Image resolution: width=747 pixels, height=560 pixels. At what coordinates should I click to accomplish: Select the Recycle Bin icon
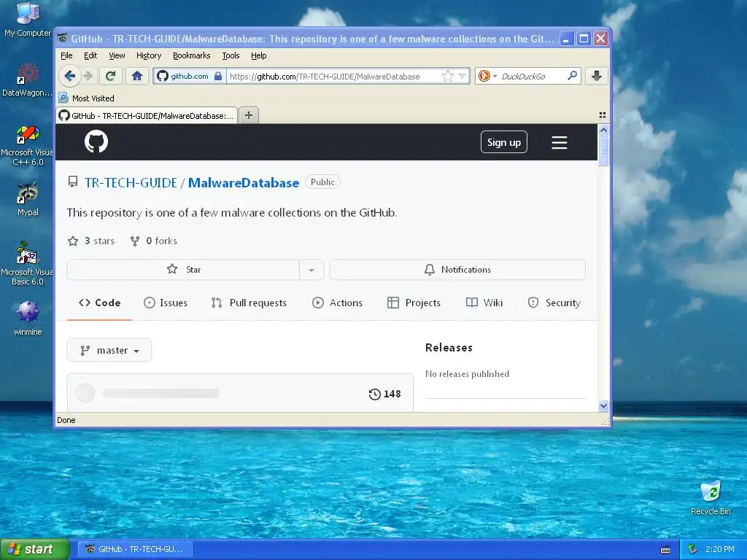711,497
